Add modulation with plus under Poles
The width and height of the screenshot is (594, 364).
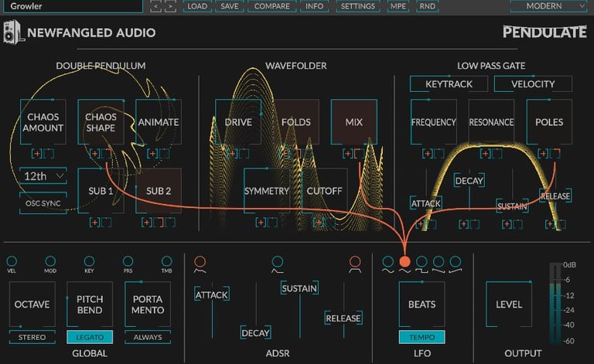pos(543,154)
